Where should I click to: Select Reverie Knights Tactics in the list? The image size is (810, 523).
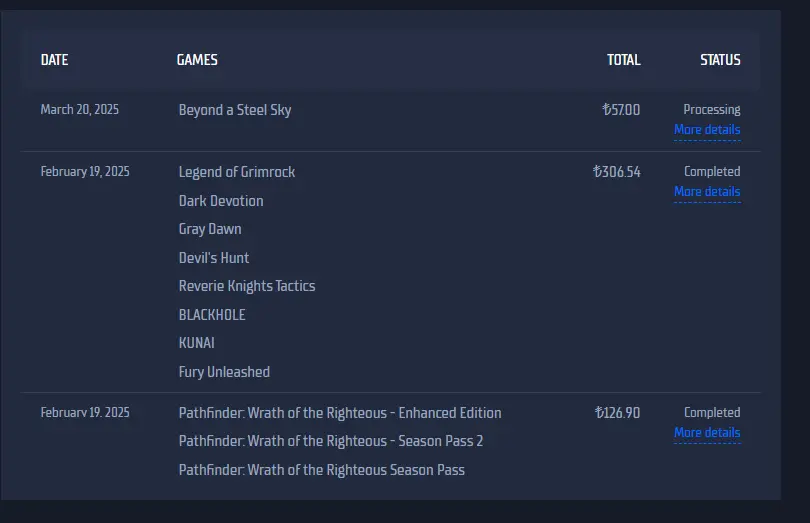[247, 286]
